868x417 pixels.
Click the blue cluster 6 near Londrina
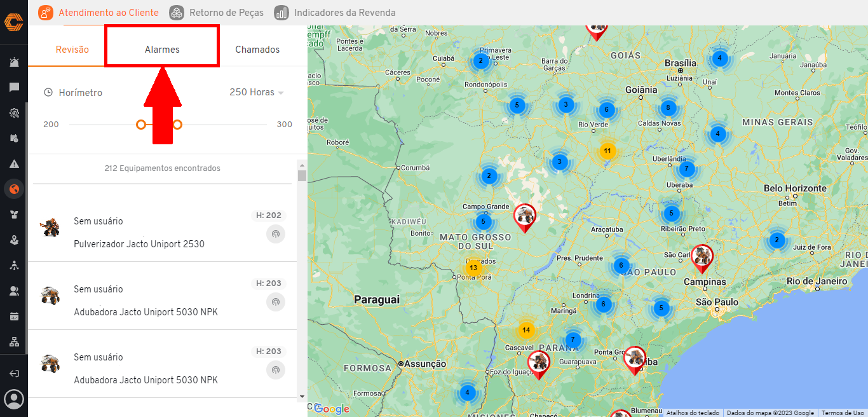point(604,304)
